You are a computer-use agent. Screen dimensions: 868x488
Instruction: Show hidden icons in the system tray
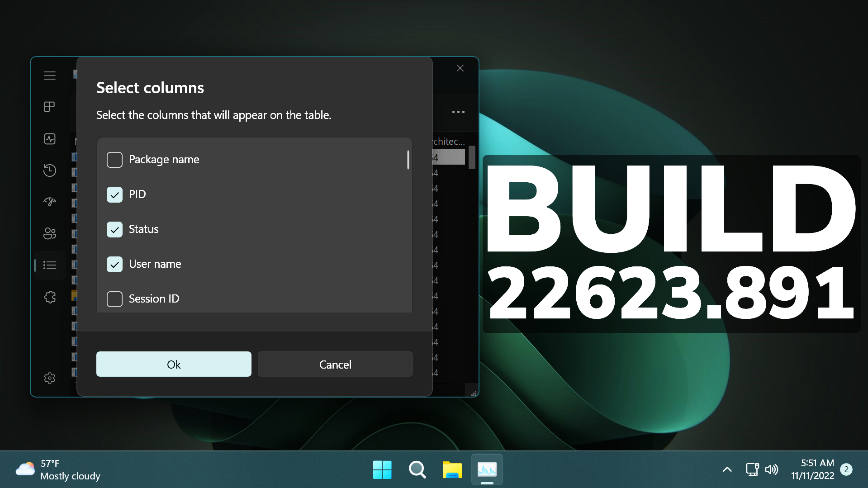pos(727,469)
